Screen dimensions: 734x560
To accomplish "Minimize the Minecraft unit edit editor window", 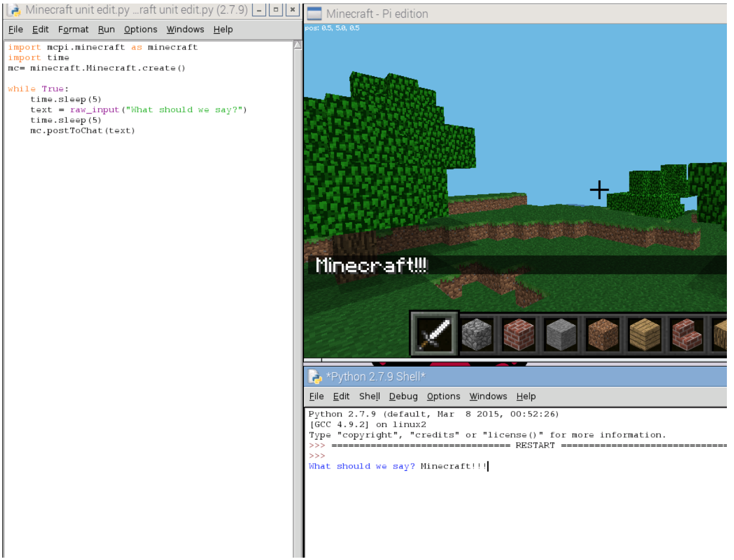I will (258, 10).
